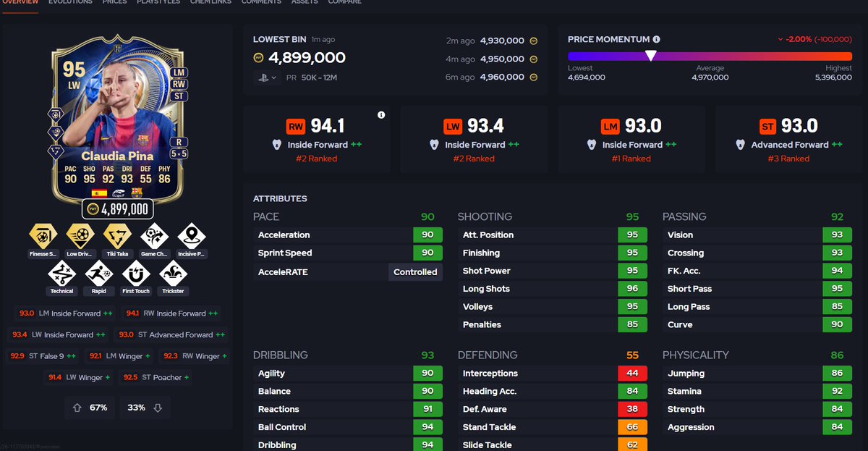Select 91.4 LW Winger role chip
This screenshot has width=868, height=451.
(80, 377)
